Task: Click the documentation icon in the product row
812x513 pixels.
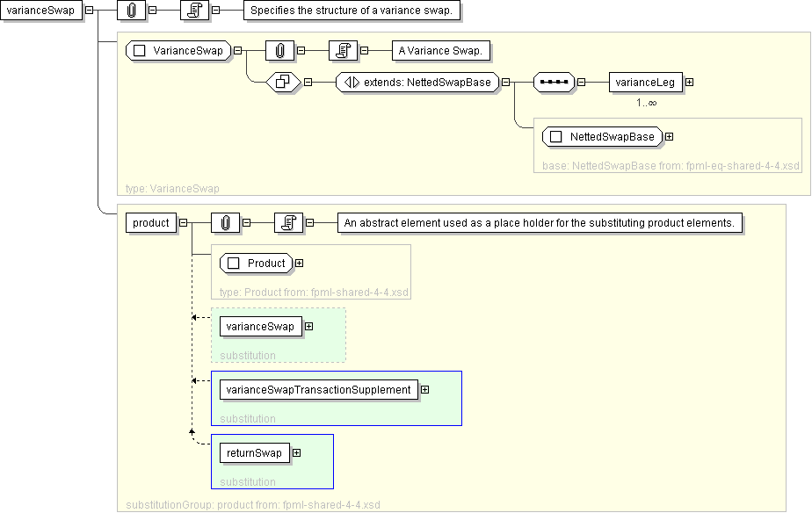Action: coord(287,223)
